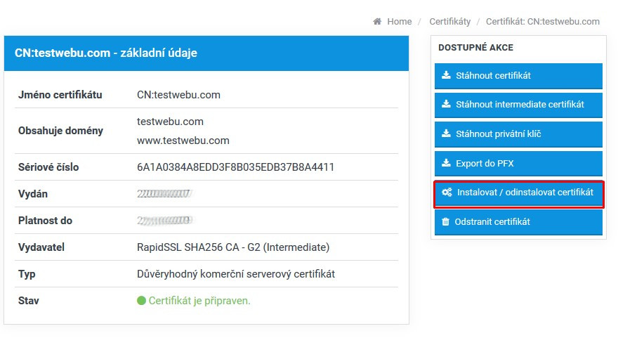Screen dimensions: 644x364
Task: Go to the Certifikáty breadcrumb link
Action: tap(449, 22)
